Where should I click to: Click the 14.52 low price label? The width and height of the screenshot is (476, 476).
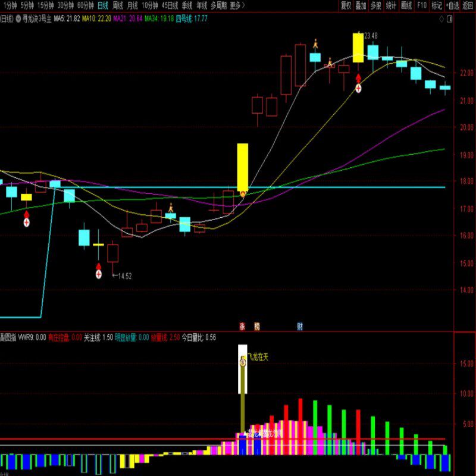[125, 276]
